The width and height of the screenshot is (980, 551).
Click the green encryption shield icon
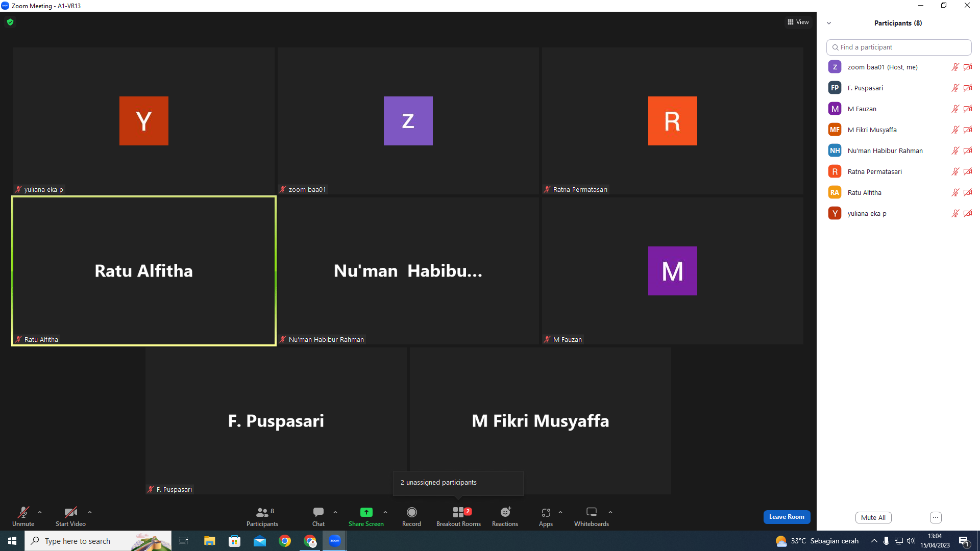[x=10, y=22]
